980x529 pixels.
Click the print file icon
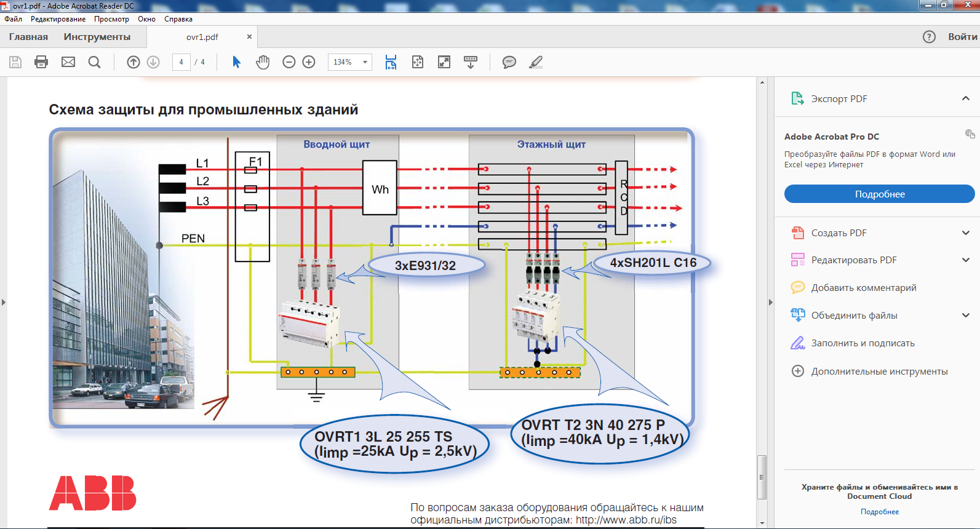click(41, 62)
